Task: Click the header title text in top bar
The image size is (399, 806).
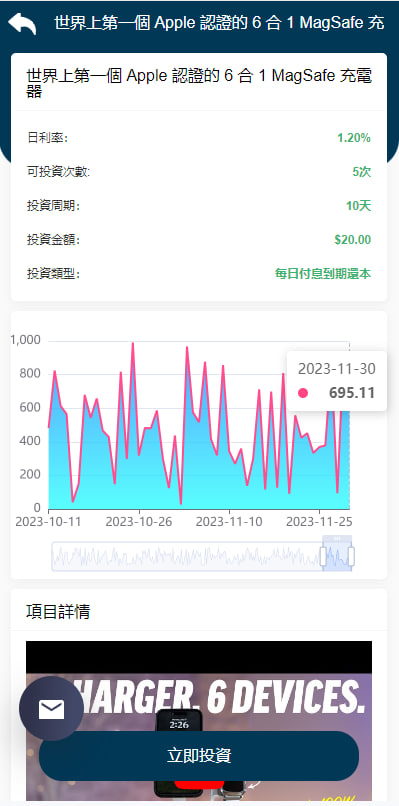Action: 220,23
